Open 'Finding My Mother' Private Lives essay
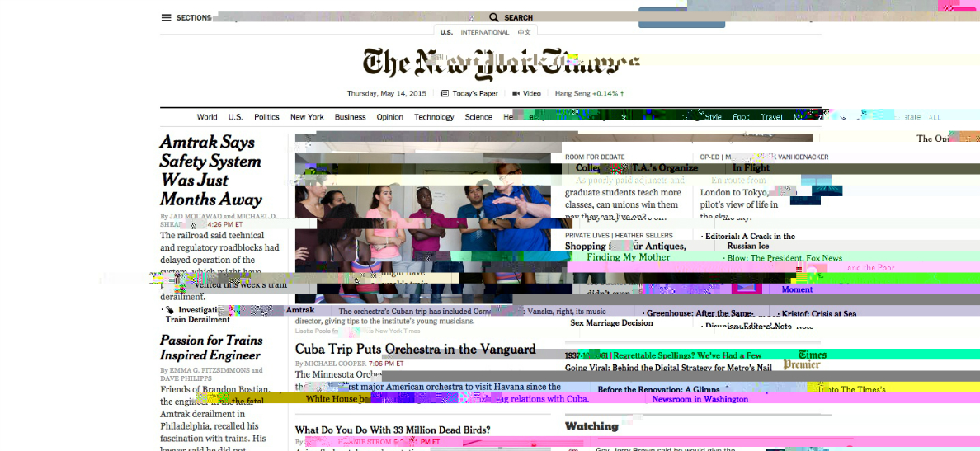980x451 pixels. coord(628,257)
